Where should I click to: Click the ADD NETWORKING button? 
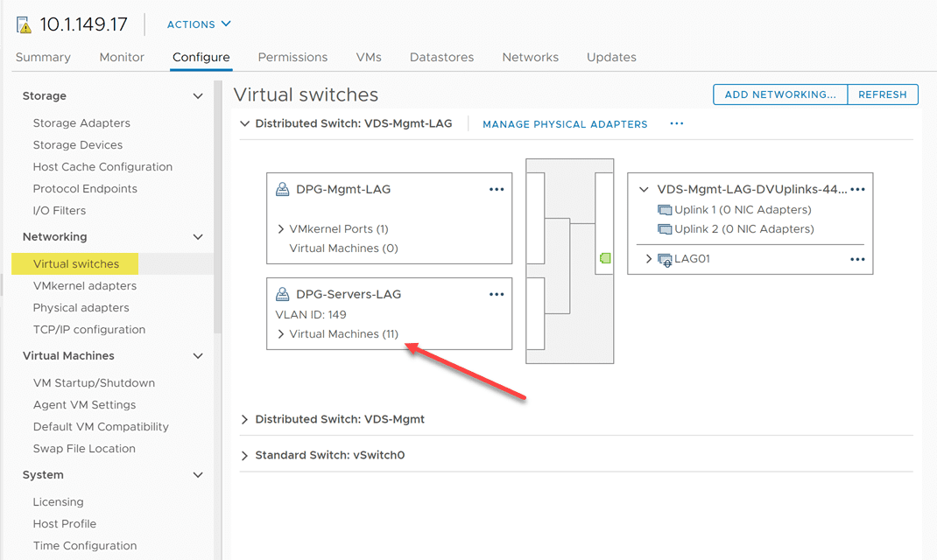click(x=780, y=94)
